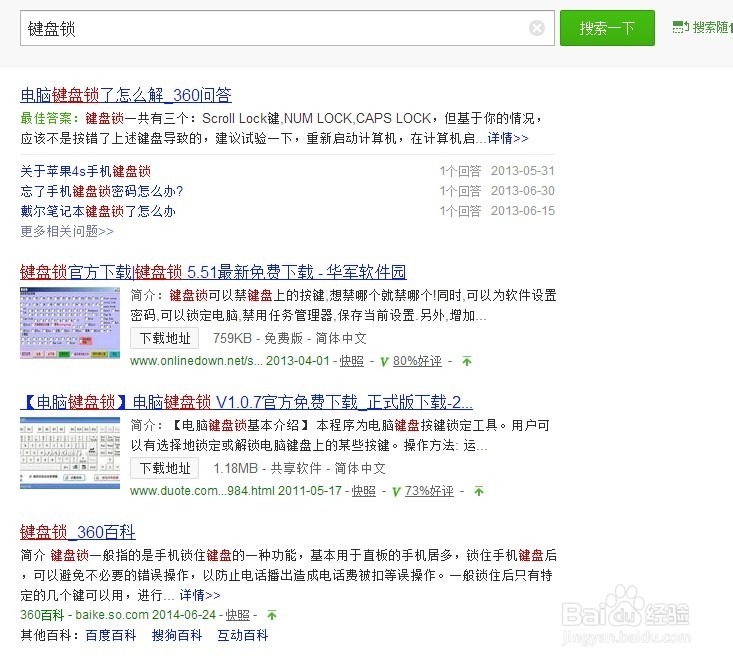Open 互动百科 link
The height and width of the screenshot is (663, 733).
[243, 635]
